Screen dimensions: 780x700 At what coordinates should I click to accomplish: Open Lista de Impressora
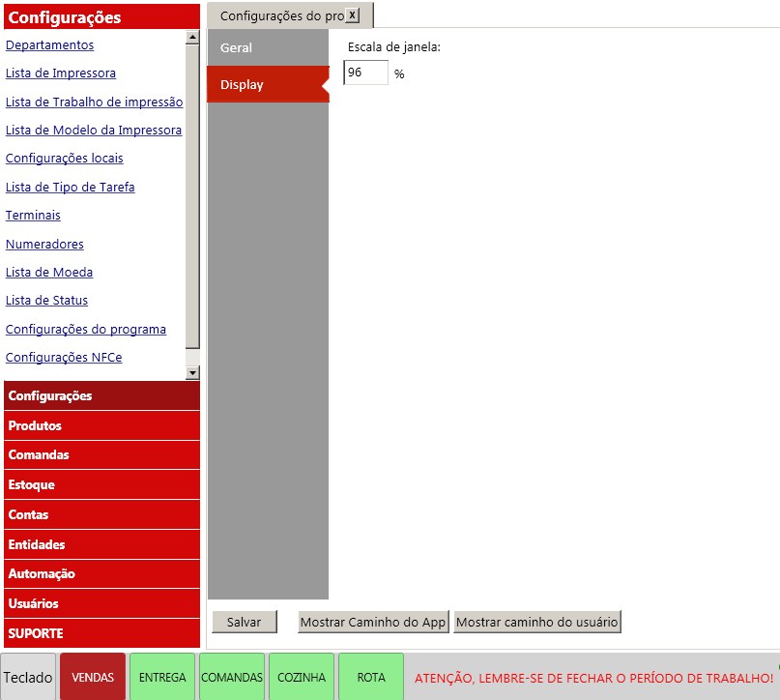click(61, 73)
